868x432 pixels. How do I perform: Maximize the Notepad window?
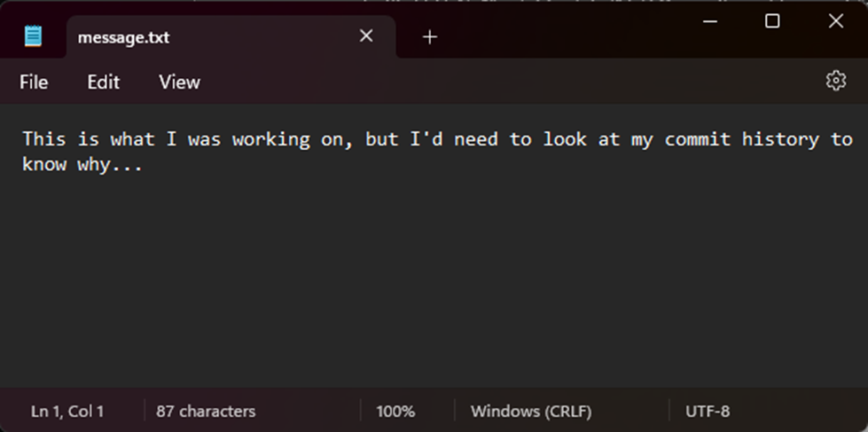(x=772, y=21)
